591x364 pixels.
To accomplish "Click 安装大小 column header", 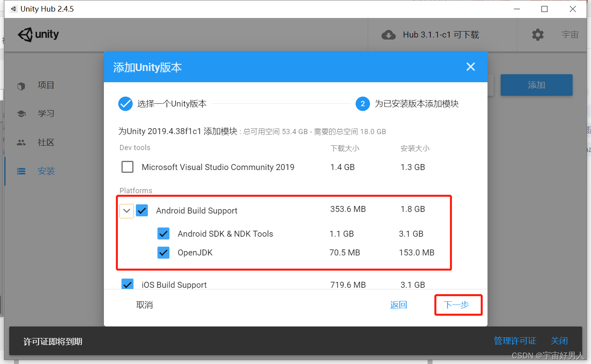I will pyautogui.click(x=415, y=148).
